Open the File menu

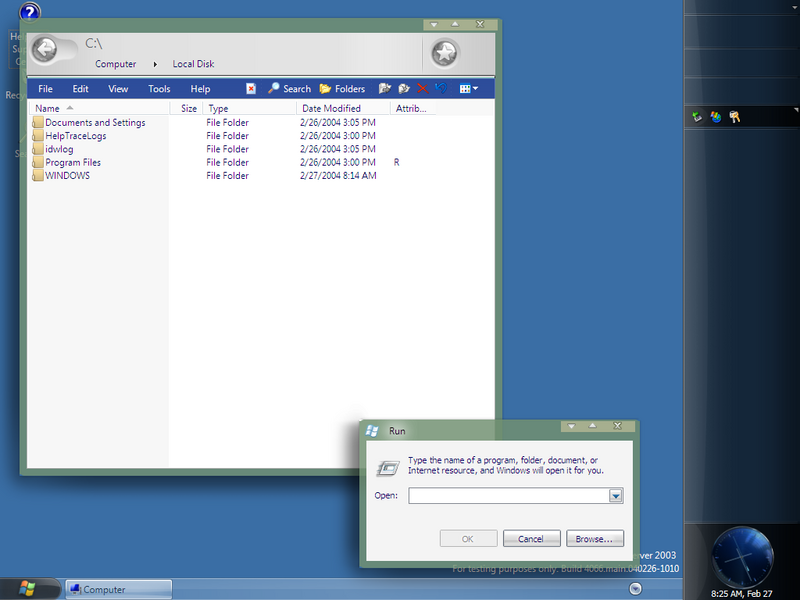45,89
